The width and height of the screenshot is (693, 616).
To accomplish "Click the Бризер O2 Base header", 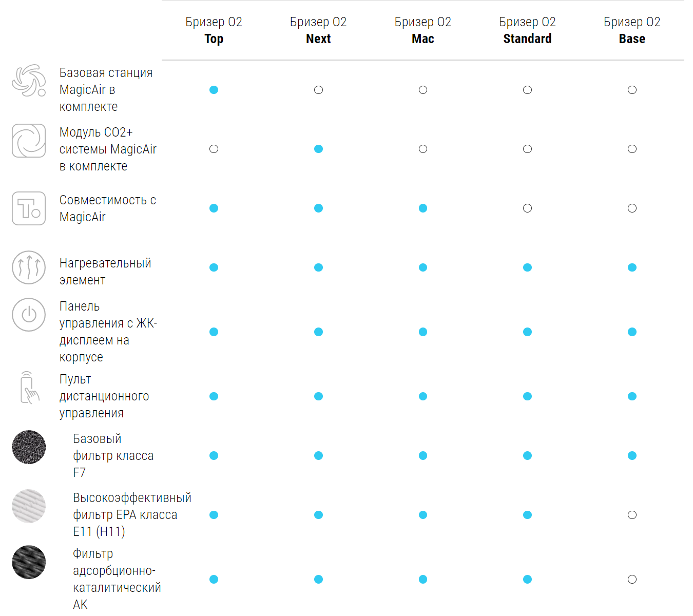I will click(632, 30).
